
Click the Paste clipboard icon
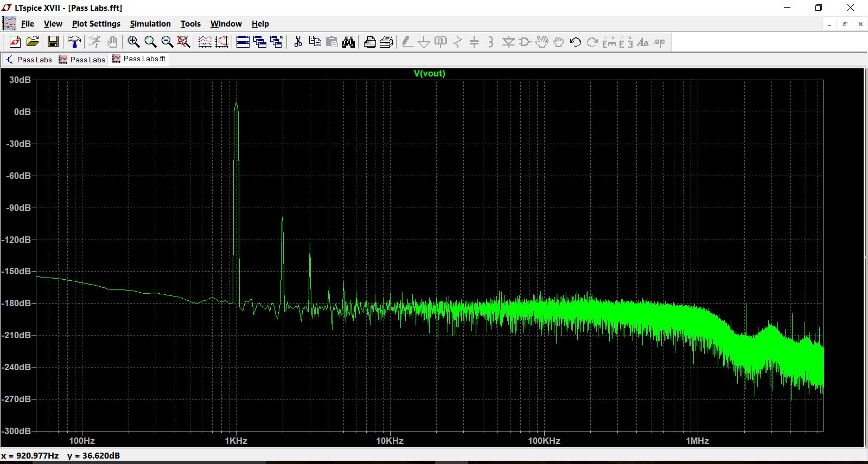(331, 42)
